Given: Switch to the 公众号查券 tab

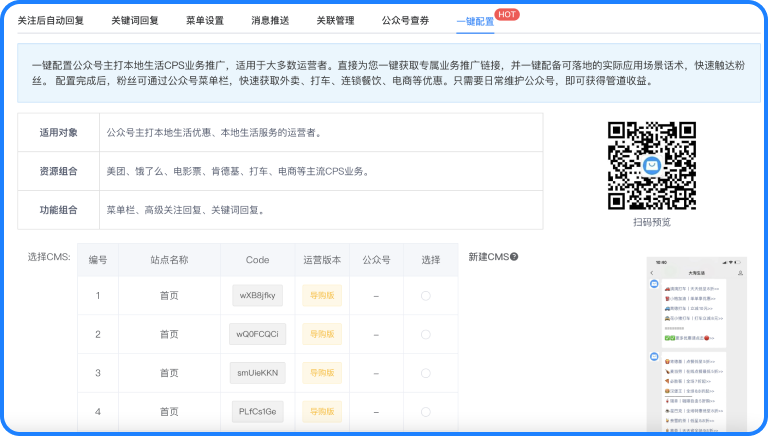Looking at the screenshot, I should coord(406,20).
